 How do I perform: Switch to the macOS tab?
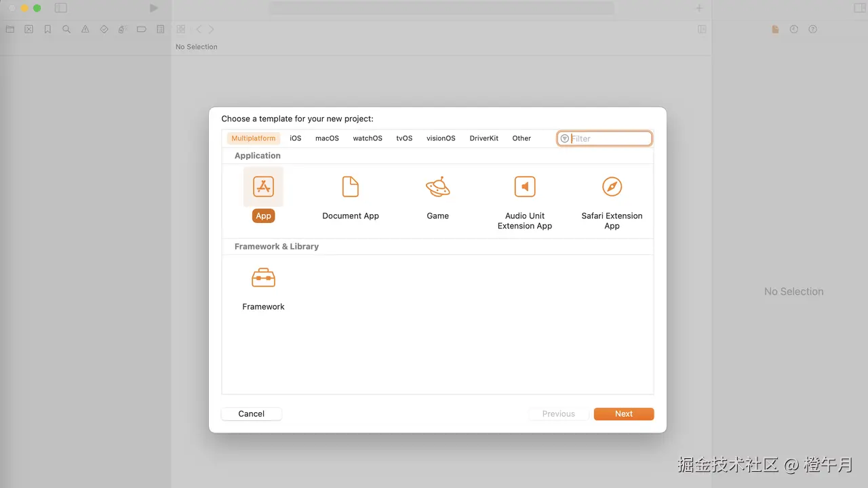coord(327,138)
